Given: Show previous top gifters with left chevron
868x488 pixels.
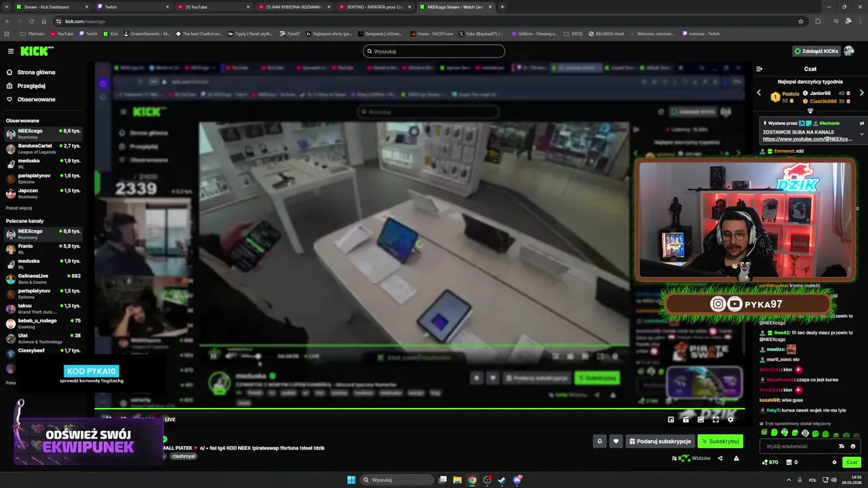Looking at the screenshot, I should [759, 93].
